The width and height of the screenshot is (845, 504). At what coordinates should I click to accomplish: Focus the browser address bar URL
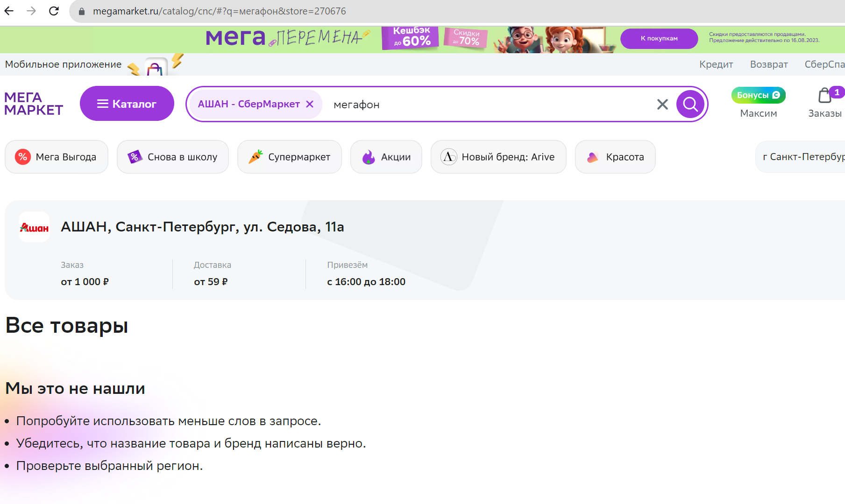coord(220,11)
